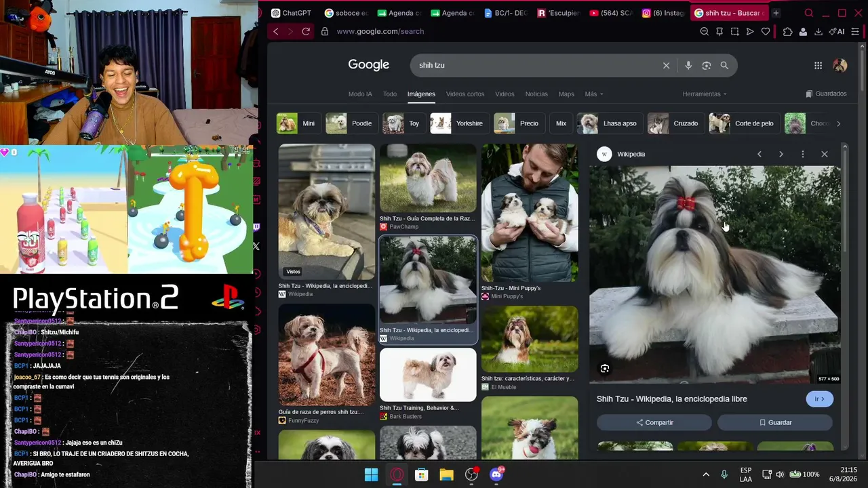
Task: Clear the Google search box text
Action: point(666,65)
